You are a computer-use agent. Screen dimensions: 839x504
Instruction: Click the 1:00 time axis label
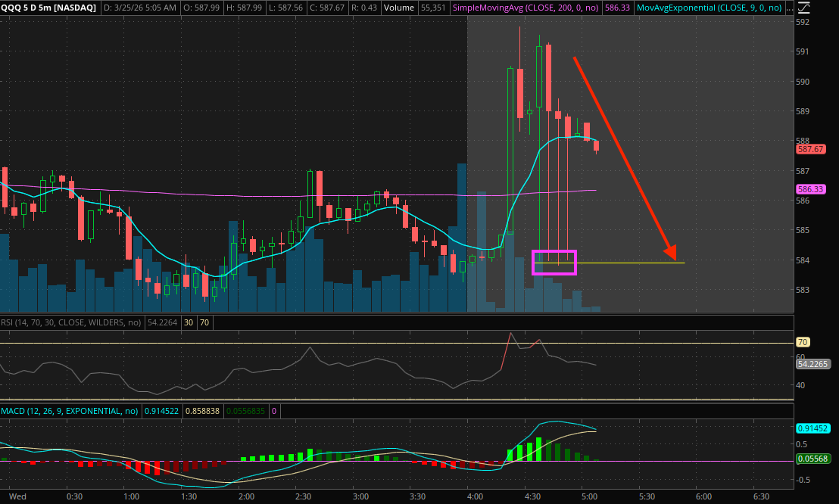(x=132, y=496)
